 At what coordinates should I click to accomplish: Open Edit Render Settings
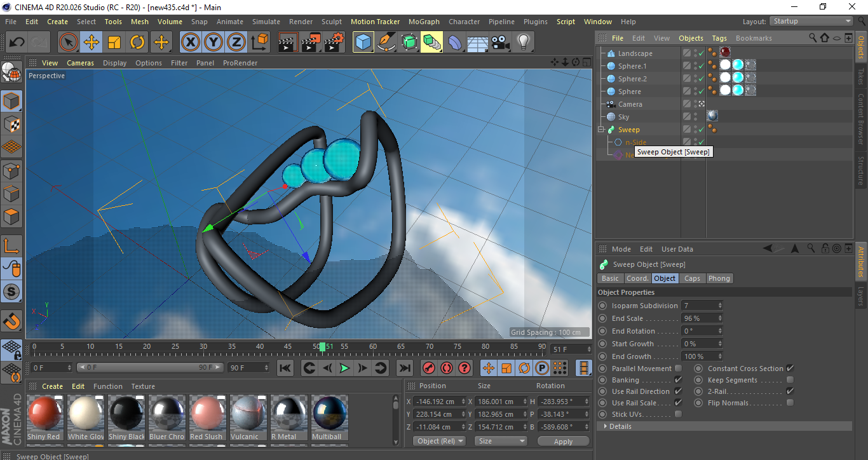pos(333,42)
